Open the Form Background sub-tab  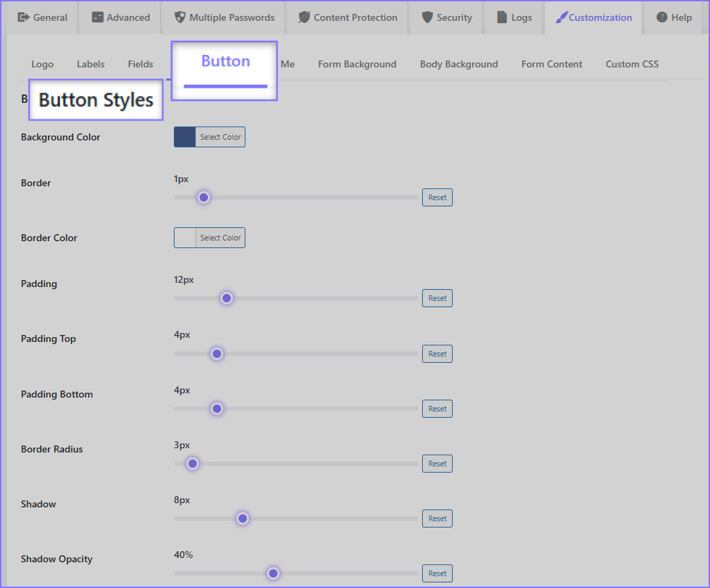click(x=357, y=64)
